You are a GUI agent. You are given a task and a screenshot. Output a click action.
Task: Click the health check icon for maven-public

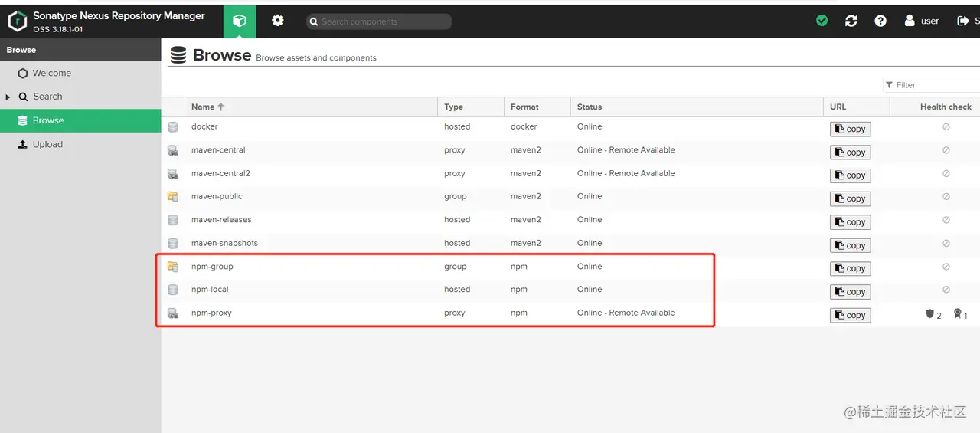coord(946,197)
